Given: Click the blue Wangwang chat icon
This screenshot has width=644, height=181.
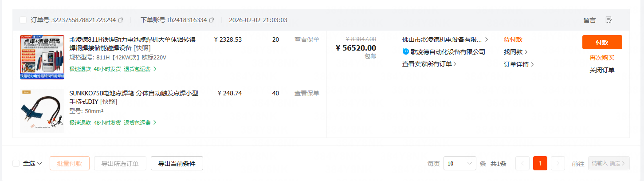Looking at the screenshot, I should (x=405, y=52).
